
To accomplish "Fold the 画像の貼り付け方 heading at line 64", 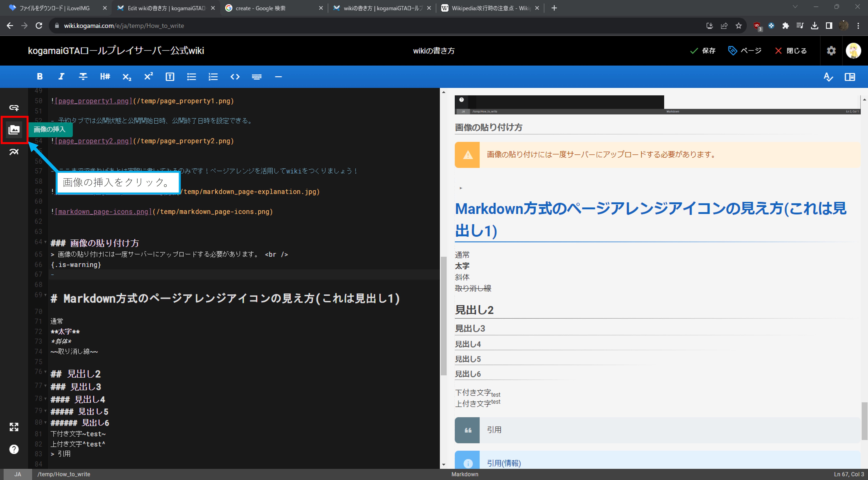I will tap(46, 242).
